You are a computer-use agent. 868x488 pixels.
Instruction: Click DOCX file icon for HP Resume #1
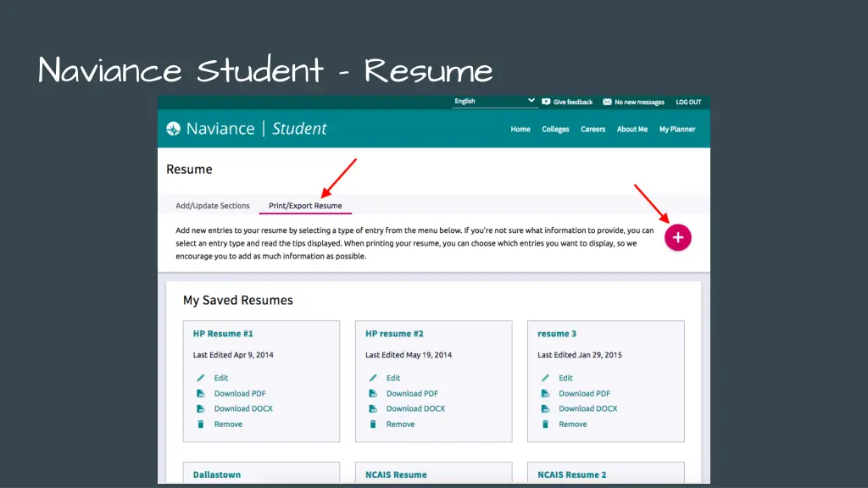(200, 408)
